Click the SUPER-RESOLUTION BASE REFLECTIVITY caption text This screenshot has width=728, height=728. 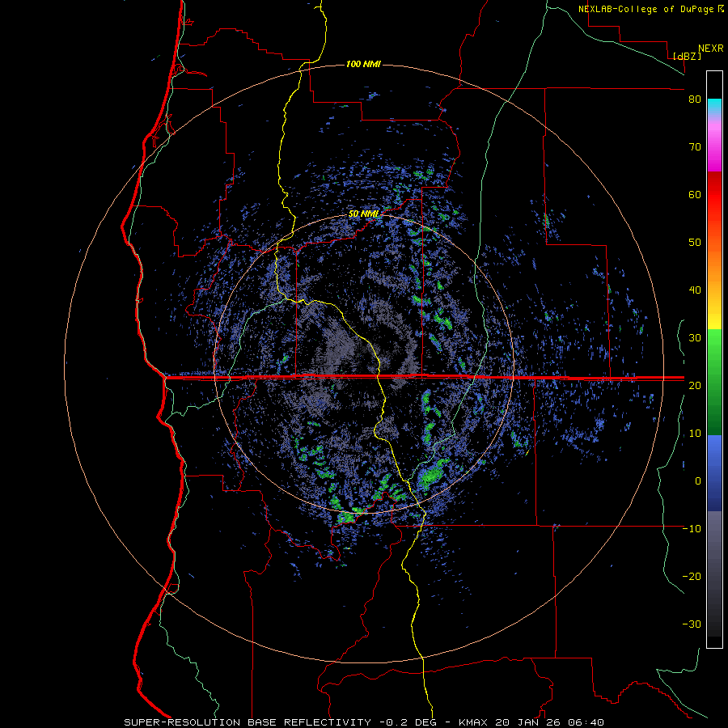point(248,722)
